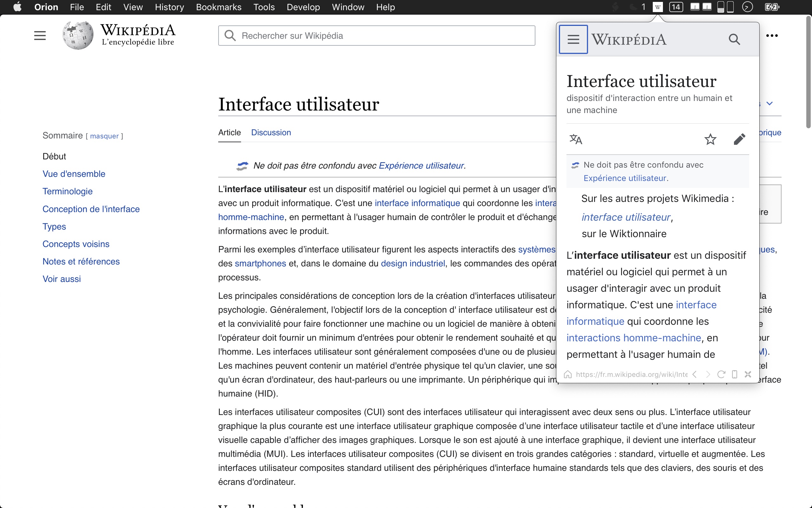Open the Tools menu
812x508 pixels.
(x=264, y=7)
